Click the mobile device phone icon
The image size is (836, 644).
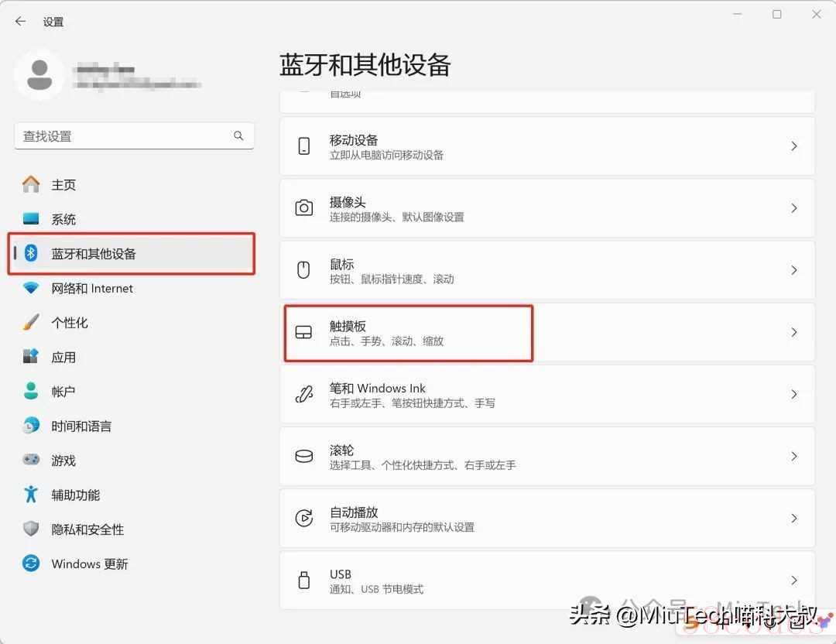pos(304,146)
